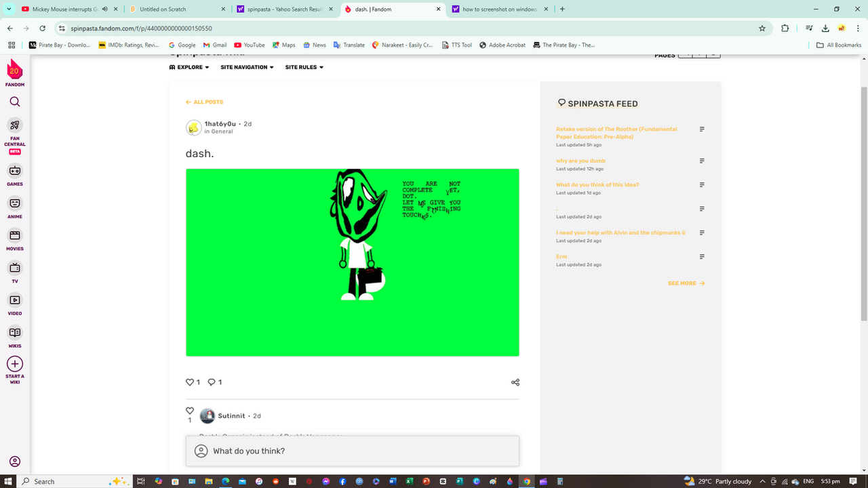Click the What do you think? comment box
The height and width of the screenshot is (488, 868).
[x=353, y=451]
